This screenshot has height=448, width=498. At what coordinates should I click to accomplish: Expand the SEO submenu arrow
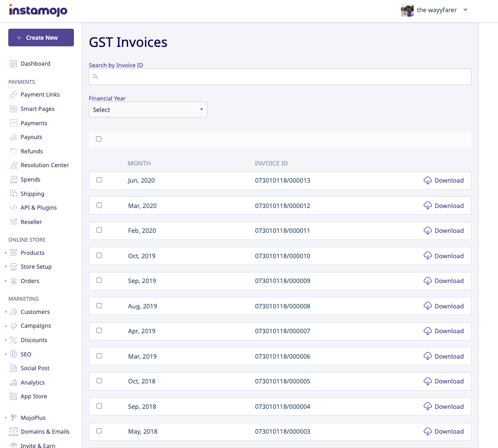(6, 354)
